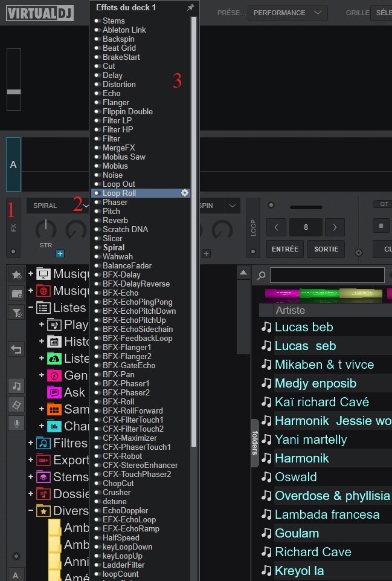Viewport: 392px width, 581px height.
Task: Click the add folder sidebar icon
Action: 16,293
